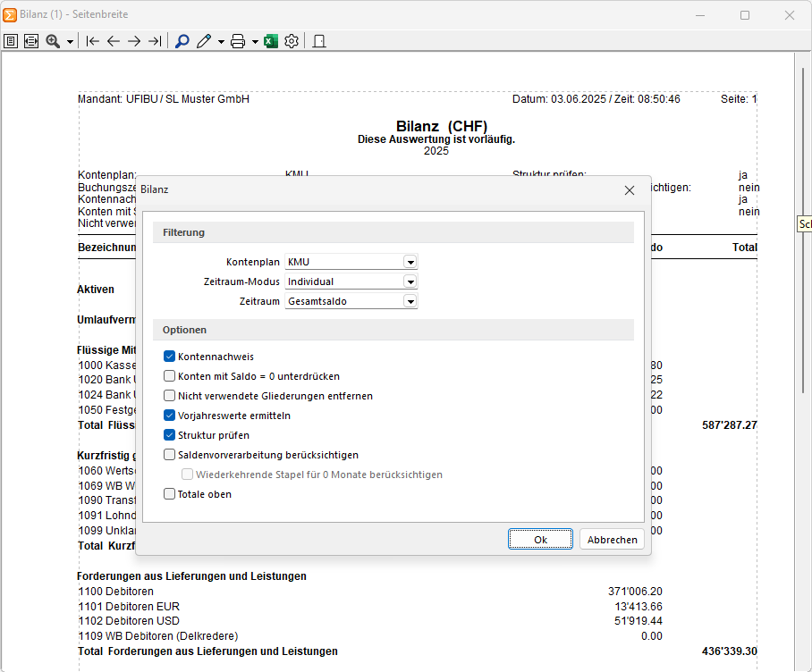Viewport: 812px width, 672px height.
Task: Open zoom options dropdown arrow
Action: tap(70, 41)
